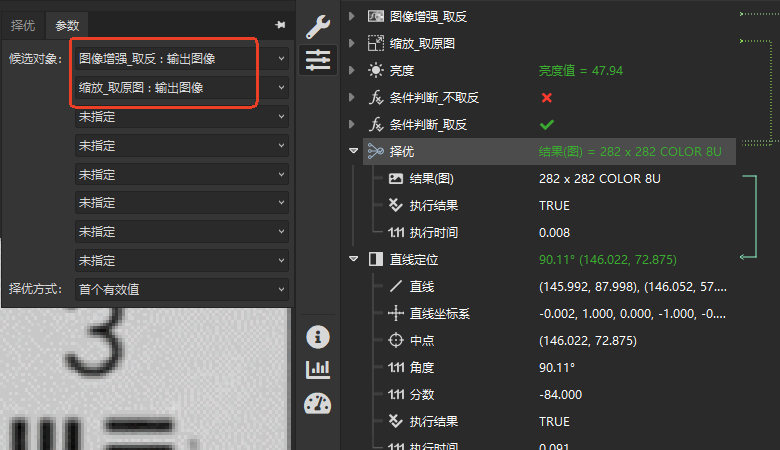This screenshot has height=450, width=780.
Task: Click the 图像增强_取反 tool icon
Action: 376,16
